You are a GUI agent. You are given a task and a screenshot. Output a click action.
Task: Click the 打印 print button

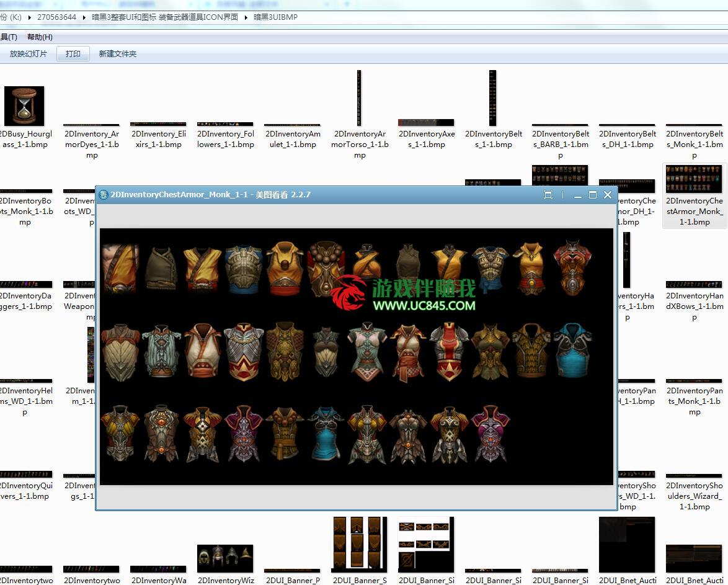pyautogui.click(x=73, y=54)
